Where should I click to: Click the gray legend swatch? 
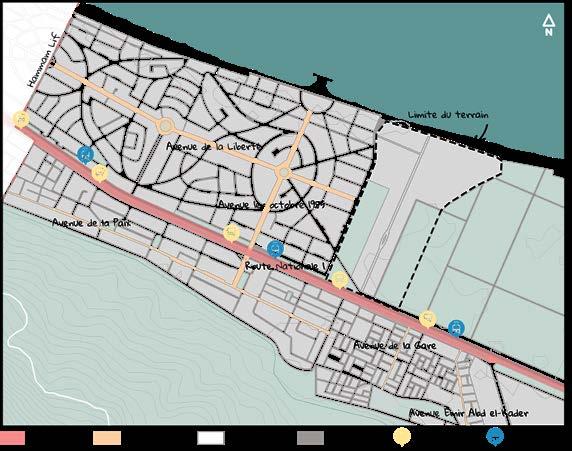(310, 438)
